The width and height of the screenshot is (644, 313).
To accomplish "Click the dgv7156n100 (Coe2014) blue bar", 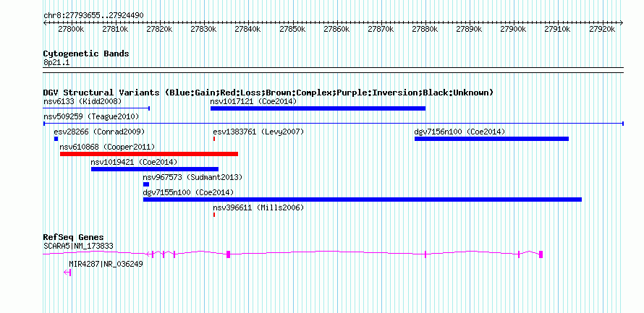I will (491, 139).
